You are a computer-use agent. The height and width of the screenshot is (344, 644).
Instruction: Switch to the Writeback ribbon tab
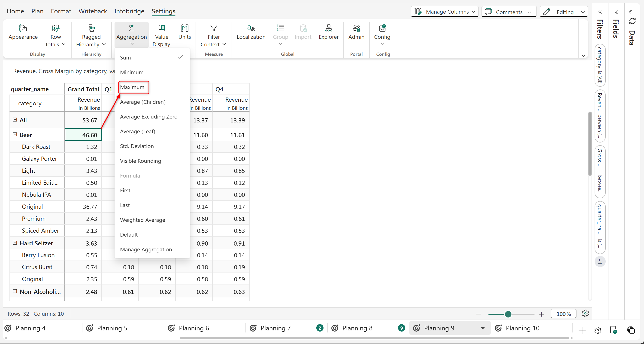tap(93, 11)
